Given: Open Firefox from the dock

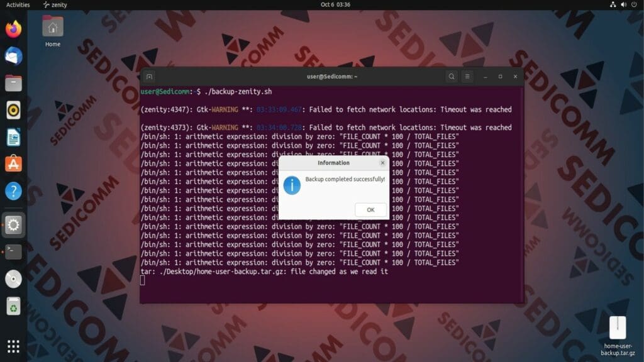Looking at the screenshot, I should 13,30.
